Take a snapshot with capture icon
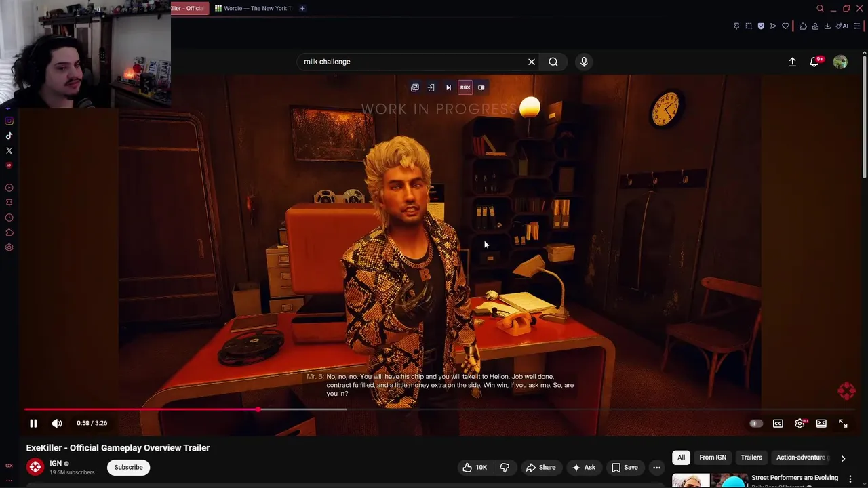Viewport: 868px width, 488px height. point(749,26)
